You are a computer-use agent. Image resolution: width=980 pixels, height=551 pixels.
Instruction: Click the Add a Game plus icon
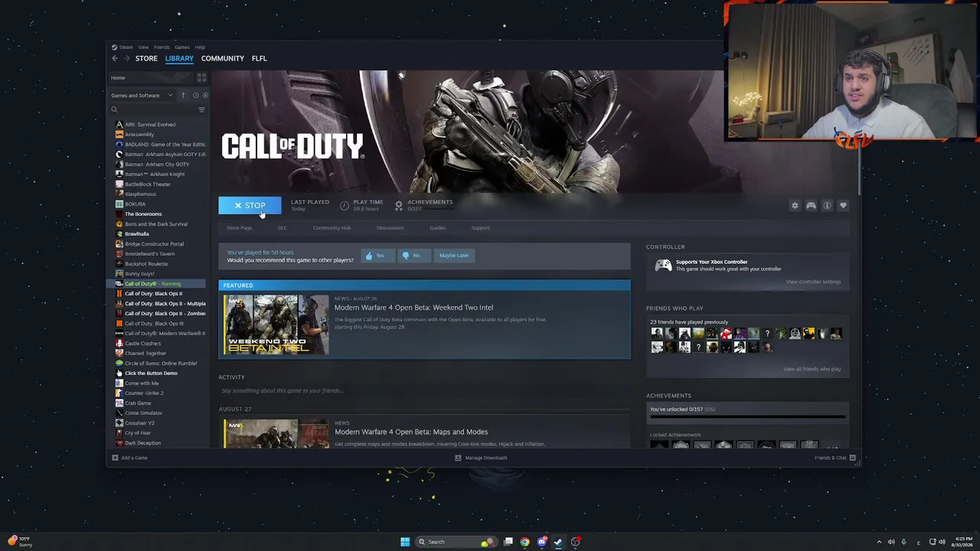[x=115, y=458]
